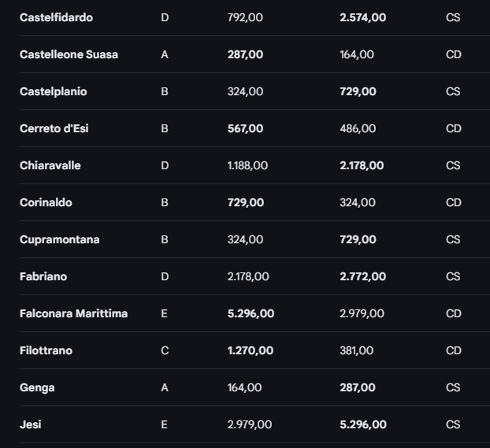
Task: Click the Cupramontana entry
Action: (x=60, y=239)
